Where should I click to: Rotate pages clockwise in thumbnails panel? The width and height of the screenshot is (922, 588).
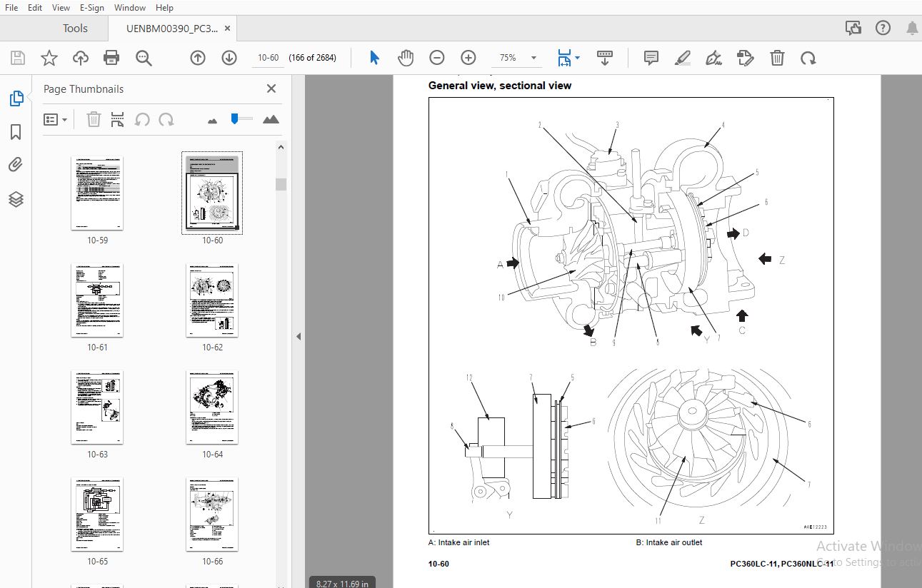coord(166,120)
